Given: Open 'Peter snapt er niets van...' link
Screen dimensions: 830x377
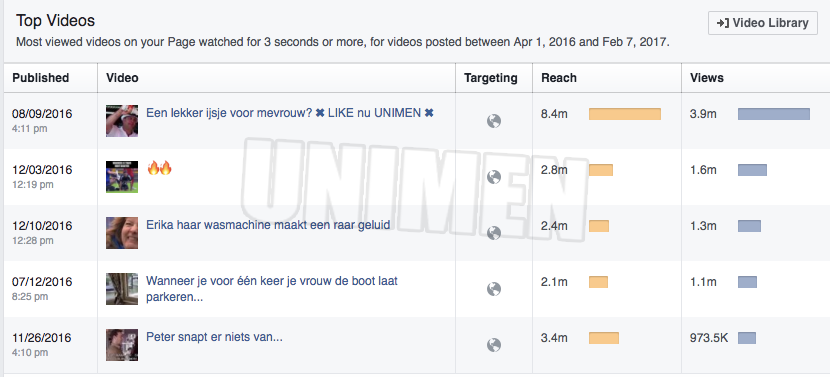Looking at the screenshot, I should click(x=214, y=337).
